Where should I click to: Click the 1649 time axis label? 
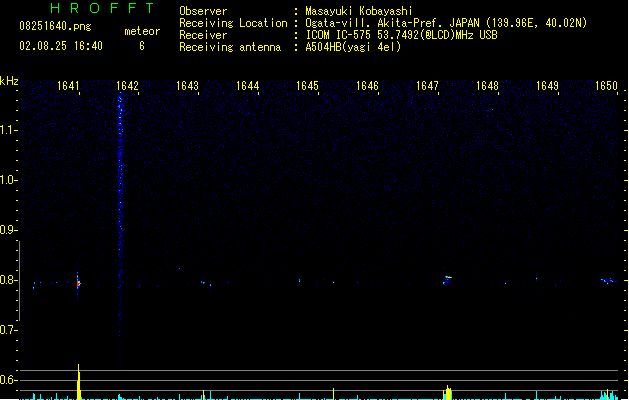click(x=547, y=86)
